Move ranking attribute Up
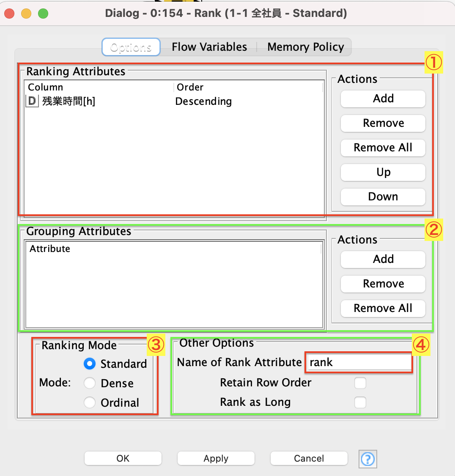The height and width of the screenshot is (476, 455). [383, 172]
